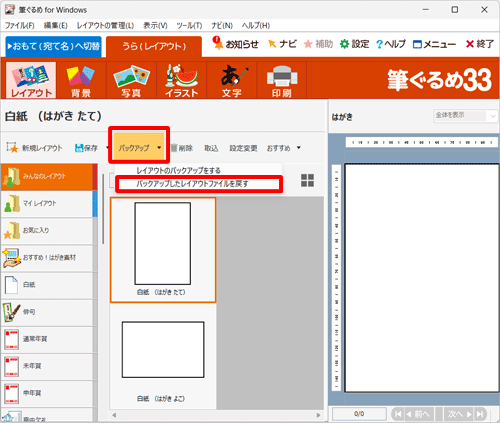Click the レイアウト layout icon
Screen dimensions: 500x423
(31, 80)
